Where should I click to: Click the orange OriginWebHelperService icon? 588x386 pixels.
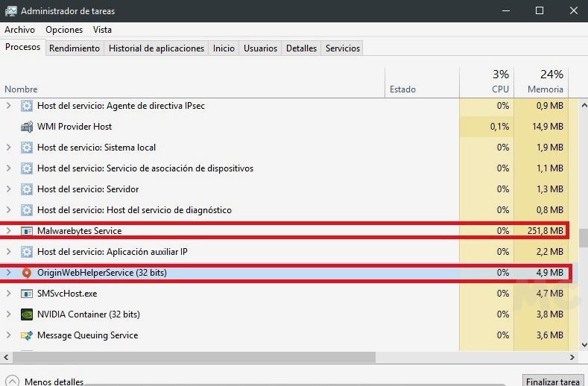coord(27,273)
